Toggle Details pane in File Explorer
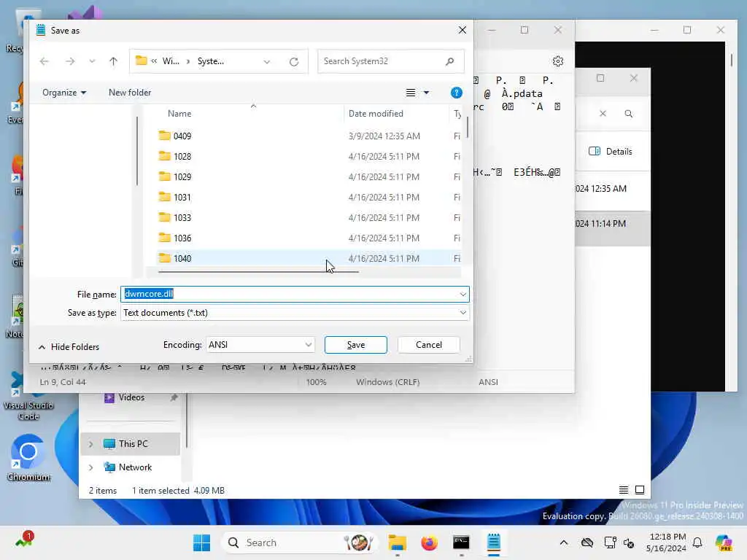Viewport: 747px width, 560px height. tap(611, 152)
